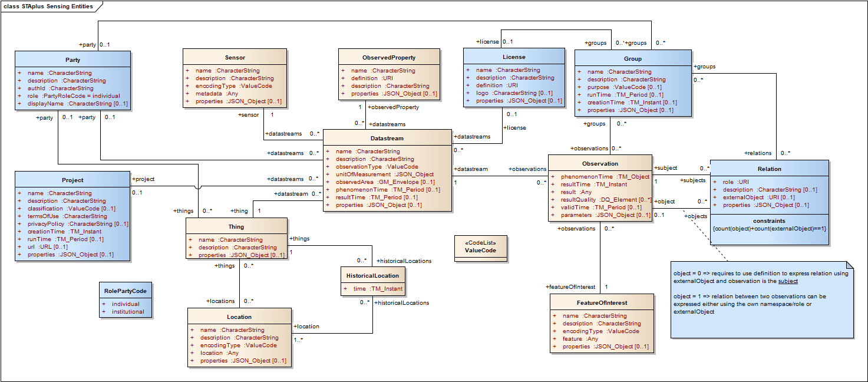Viewport: 868px width, 382px height.
Task: Select the RolePartyCode enumeration title
Action: click(126, 291)
